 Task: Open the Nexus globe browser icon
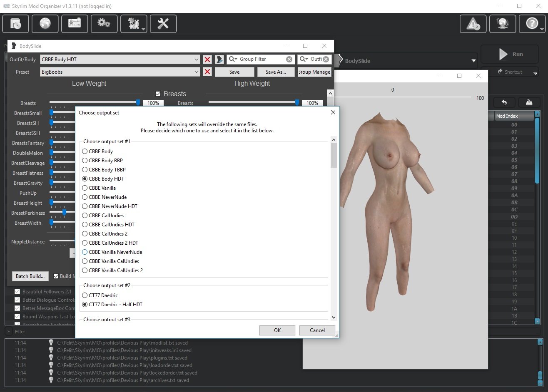[45, 24]
